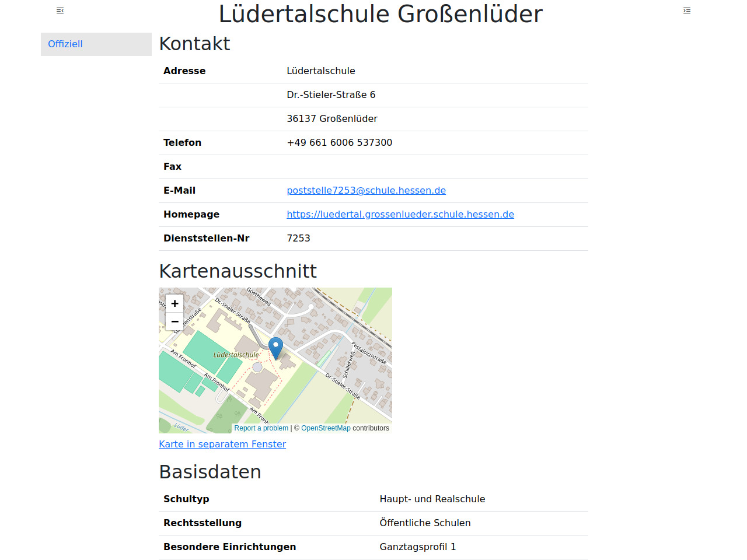Visit the school homepage link
Screen dimensions: 747x560
(x=400, y=215)
